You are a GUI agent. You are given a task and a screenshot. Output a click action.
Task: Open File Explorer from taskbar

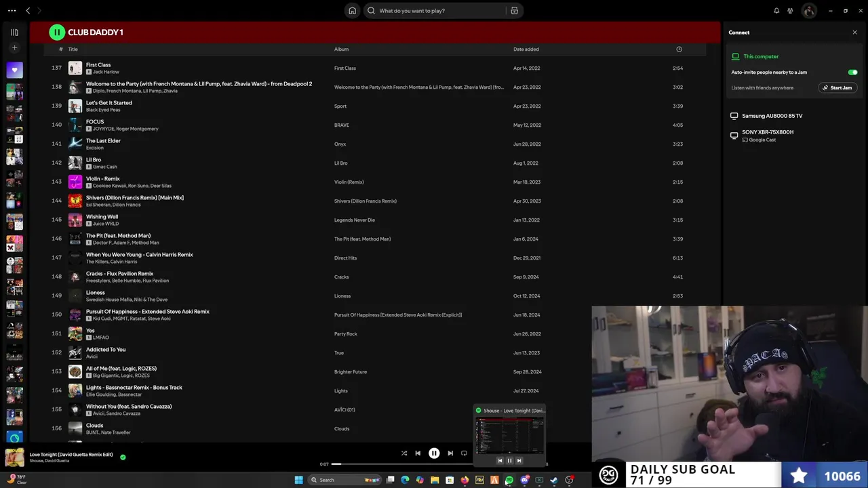pos(435,480)
